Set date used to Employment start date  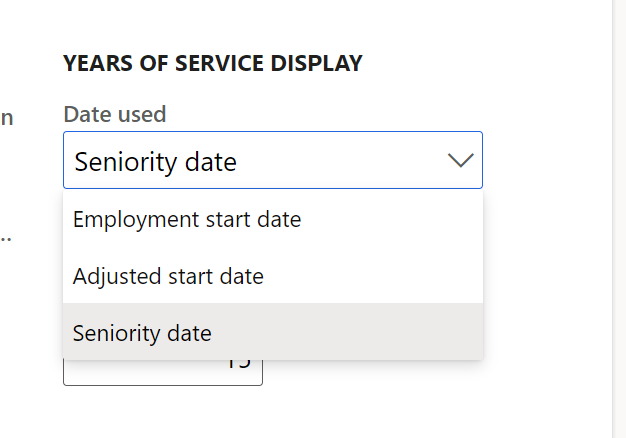coord(187,219)
